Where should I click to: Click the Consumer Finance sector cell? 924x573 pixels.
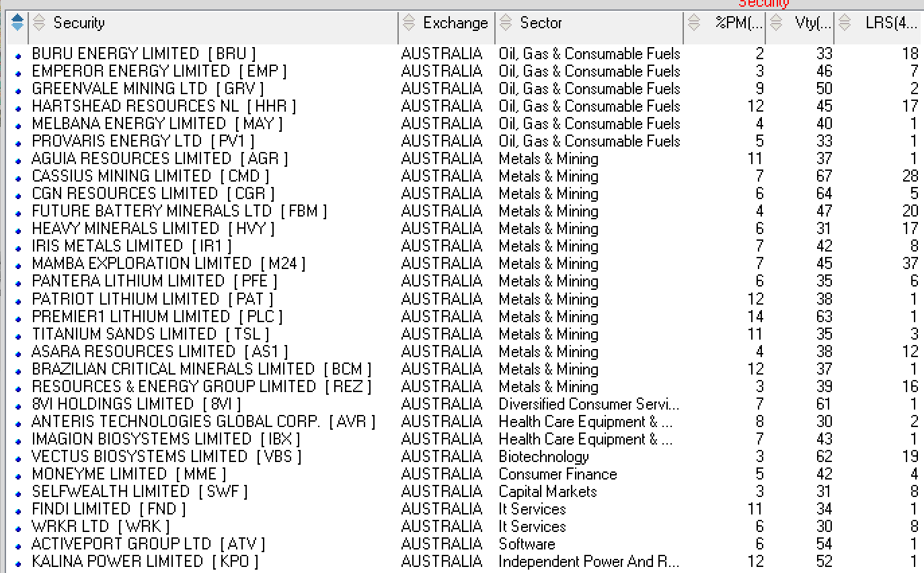coord(557,473)
